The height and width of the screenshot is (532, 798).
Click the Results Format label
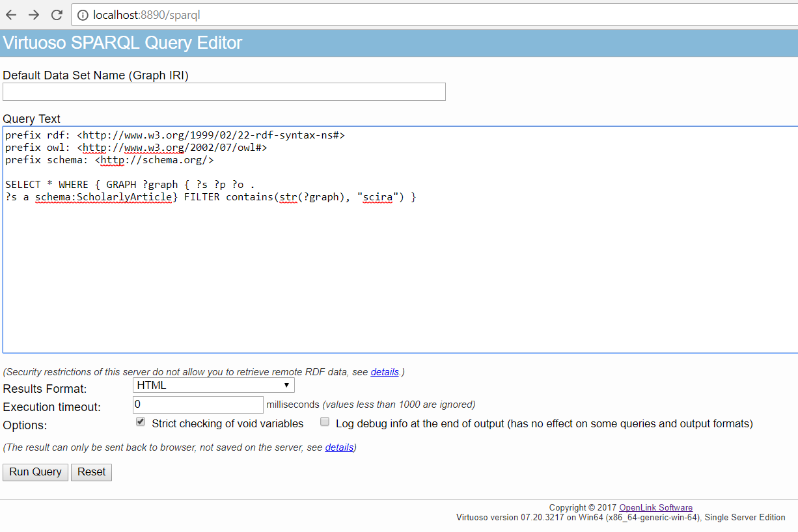point(45,389)
